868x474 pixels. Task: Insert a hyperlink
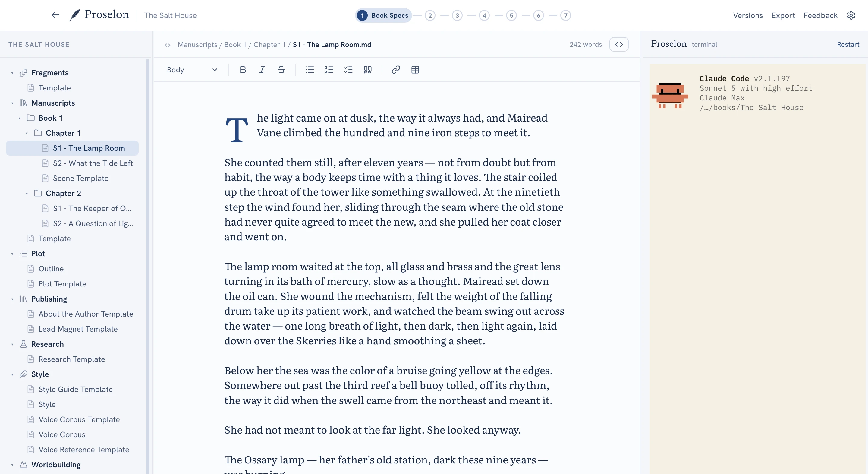click(x=396, y=70)
